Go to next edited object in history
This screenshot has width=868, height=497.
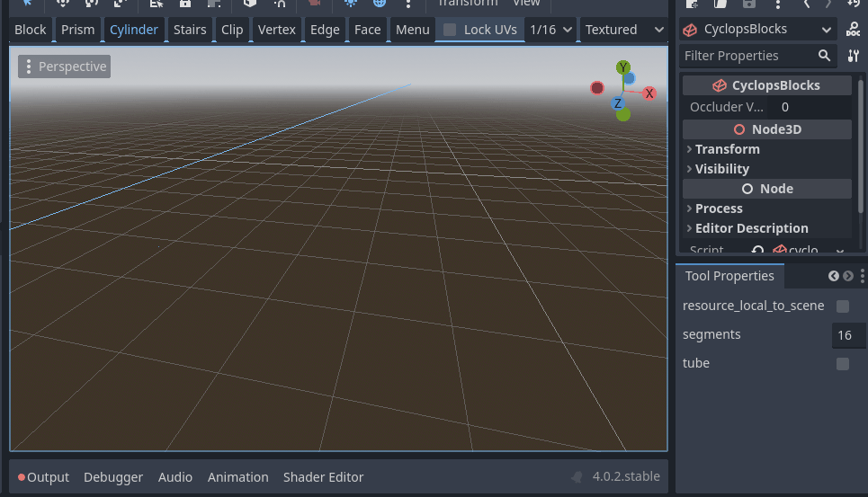[828, 4]
